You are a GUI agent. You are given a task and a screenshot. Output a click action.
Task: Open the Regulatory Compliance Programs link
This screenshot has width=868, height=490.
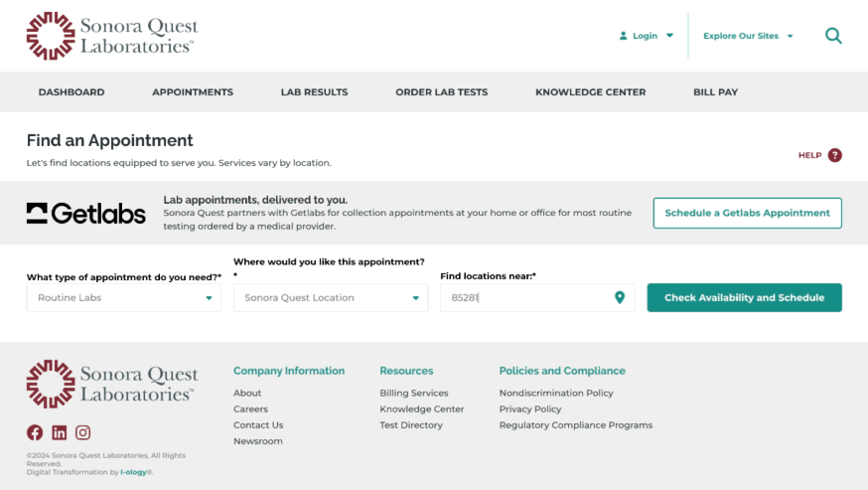pos(576,425)
